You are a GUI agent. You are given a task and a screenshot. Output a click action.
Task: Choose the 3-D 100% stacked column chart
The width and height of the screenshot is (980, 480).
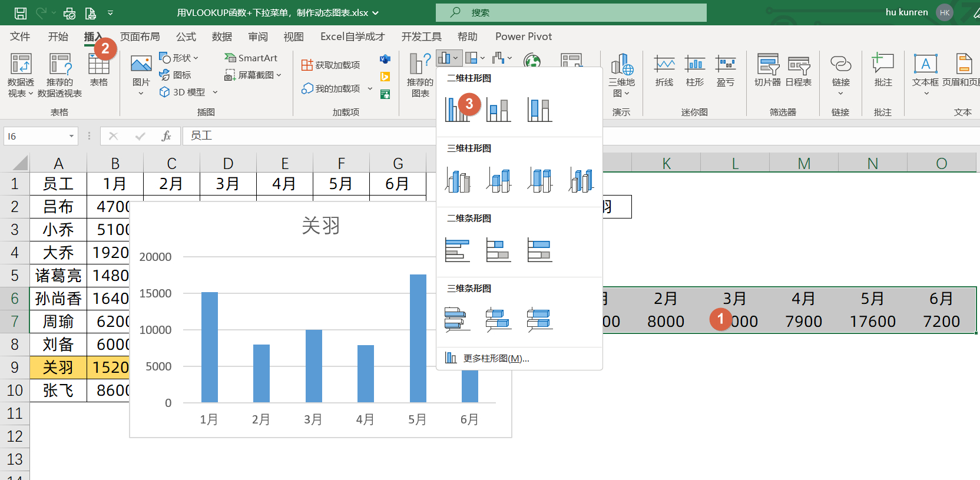coord(540,180)
